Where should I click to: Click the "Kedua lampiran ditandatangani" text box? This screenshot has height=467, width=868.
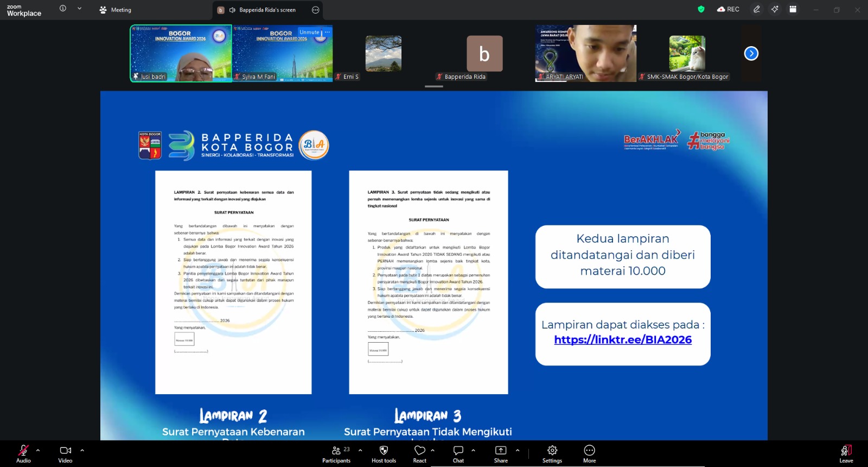click(623, 256)
